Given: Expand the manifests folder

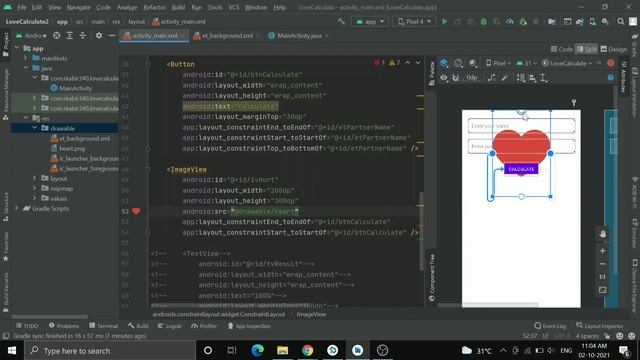Looking at the screenshot, I should [x=26, y=58].
